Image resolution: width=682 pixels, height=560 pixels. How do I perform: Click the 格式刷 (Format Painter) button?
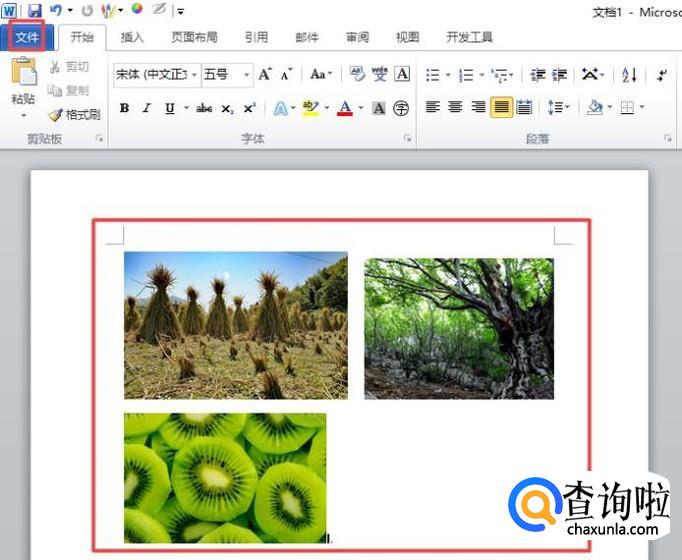coord(75,115)
